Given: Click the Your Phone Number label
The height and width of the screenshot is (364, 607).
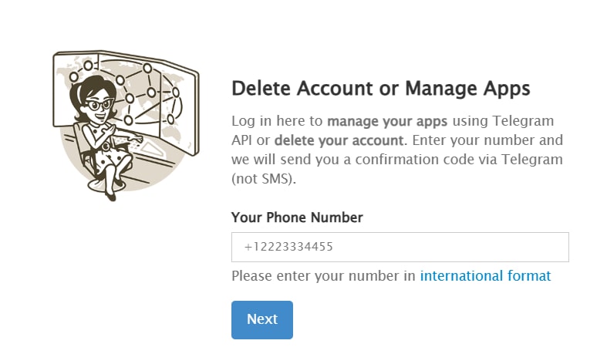Looking at the screenshot, I should [x=297, y=217].
